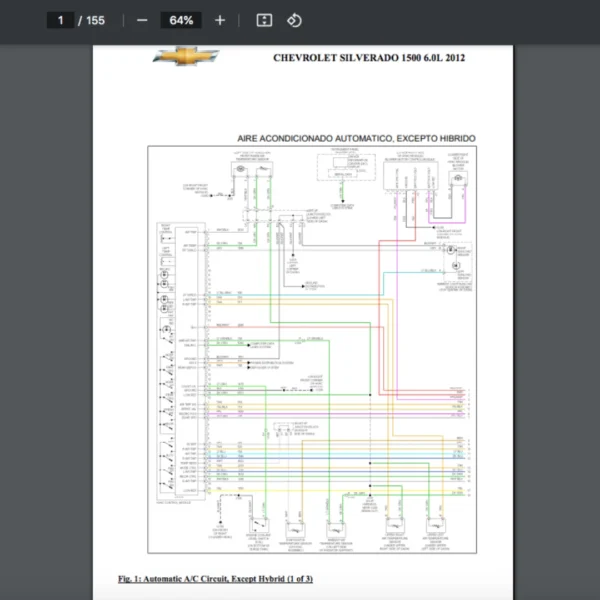600x600 pixels.
Task: Click the CHEVROLET SILVERADO 1500 6.0L 2012 title
Action: pyautogui.click(x=368, y=58)
